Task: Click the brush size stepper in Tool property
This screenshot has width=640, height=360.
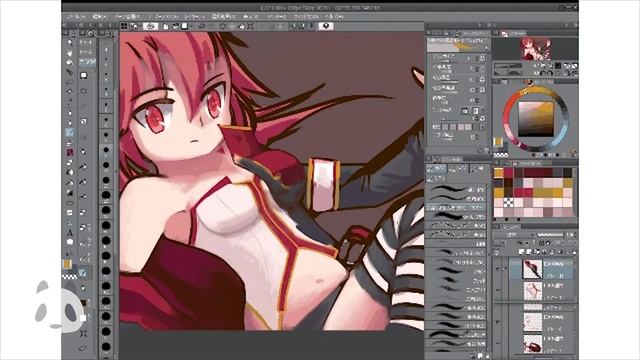Action: (x=477, y=59)
